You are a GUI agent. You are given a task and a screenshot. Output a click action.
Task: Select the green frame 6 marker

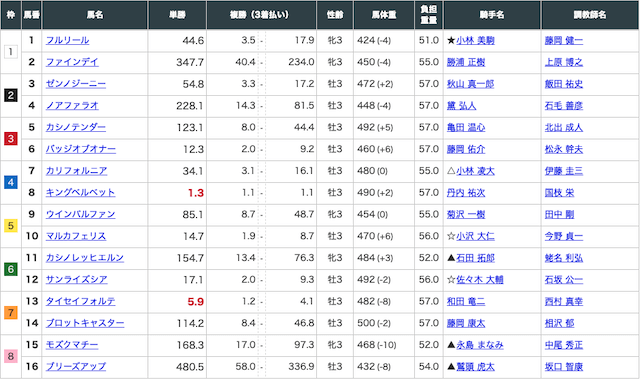tap(11, 269)
